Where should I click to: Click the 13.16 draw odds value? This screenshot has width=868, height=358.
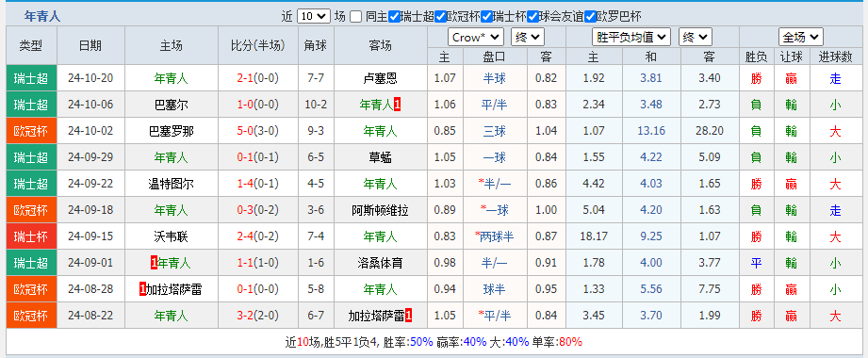point(651,131)
